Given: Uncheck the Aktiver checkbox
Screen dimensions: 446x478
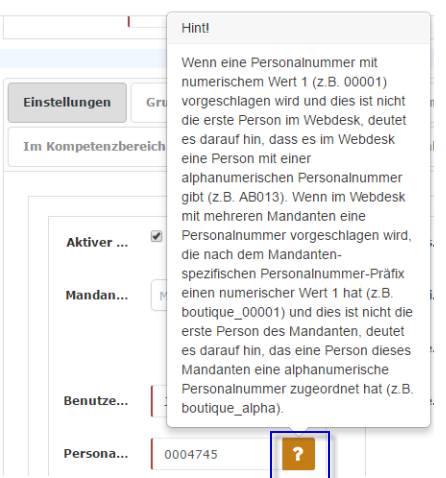Looking at the screenshot, I should tap(156, 236).
